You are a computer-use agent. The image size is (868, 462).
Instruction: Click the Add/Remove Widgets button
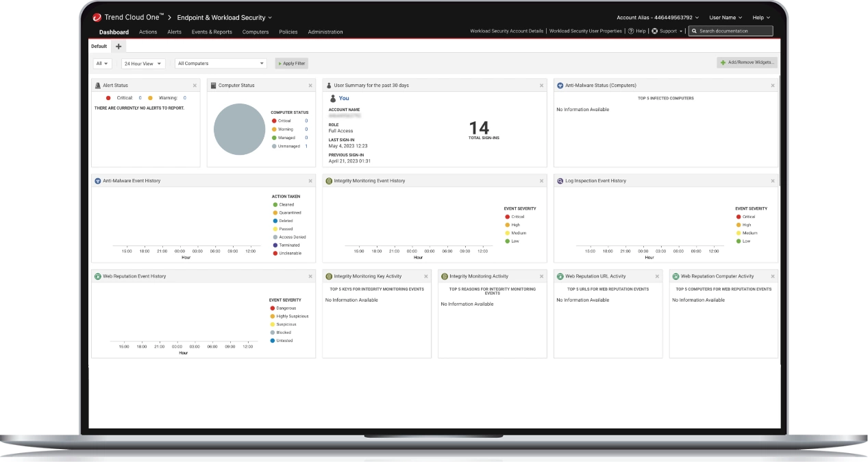tap(747, 62)
